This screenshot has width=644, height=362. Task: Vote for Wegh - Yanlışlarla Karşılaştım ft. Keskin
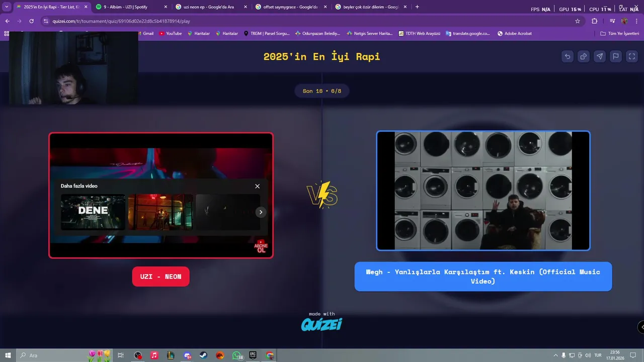483,277
